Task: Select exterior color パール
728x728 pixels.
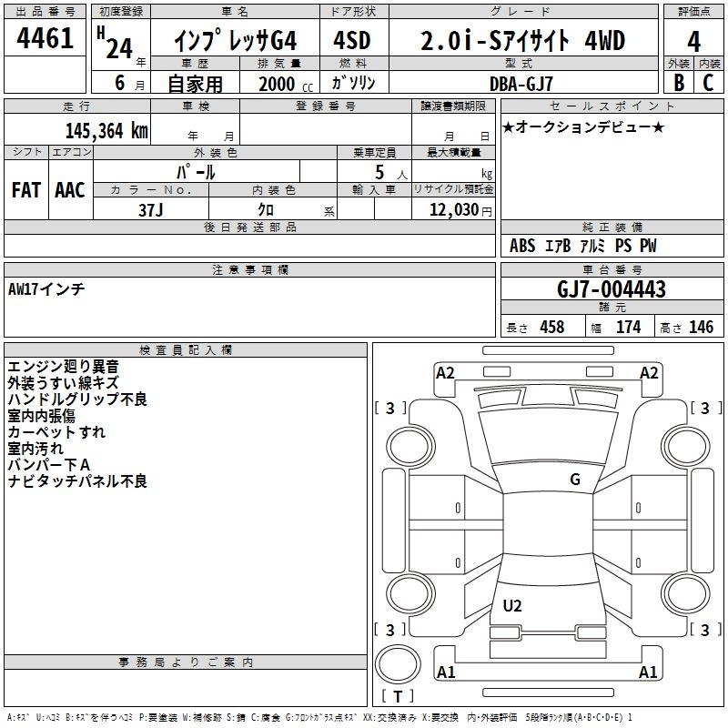Action: pos(196,172)
